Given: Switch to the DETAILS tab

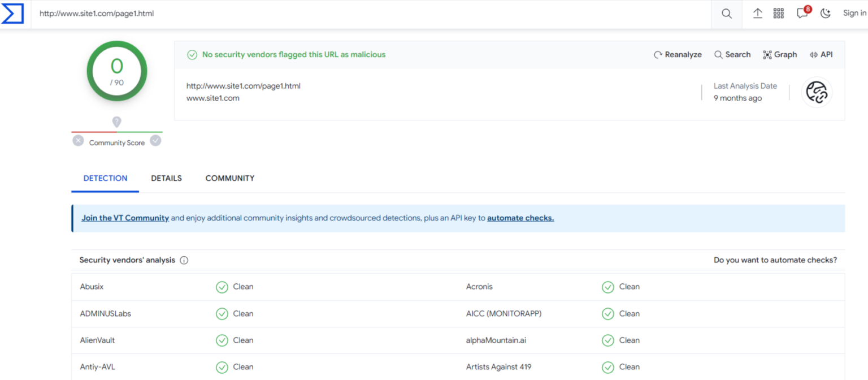Looking at the screenshot, I should click(x=166, y=178).
